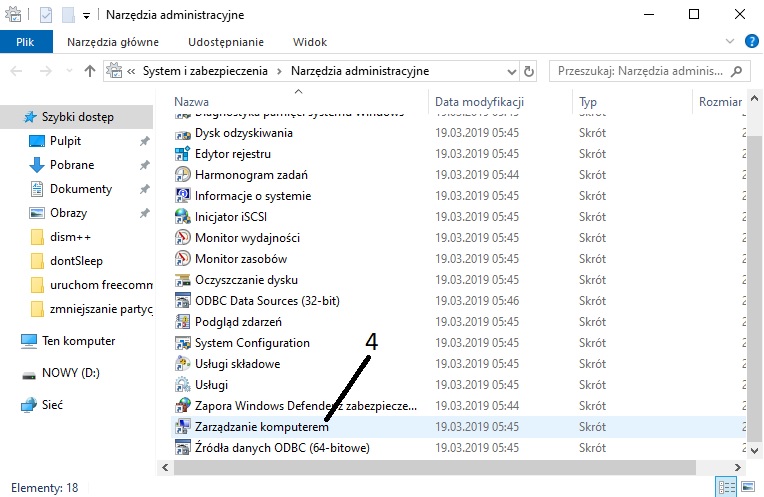This screenshot has width=764, height=497.
Task: Select Ten komputer in navigation pane
Action: (x=76, y=341)
